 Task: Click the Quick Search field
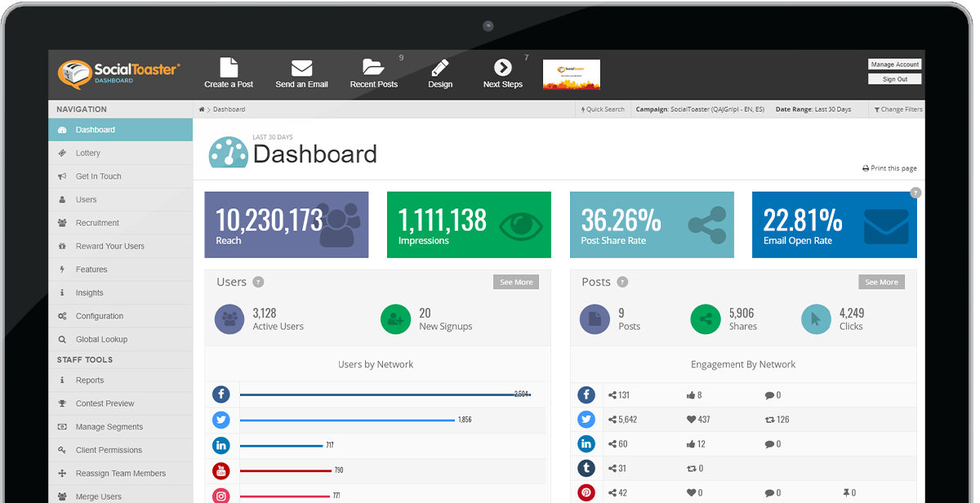click(x=603, y=109)
